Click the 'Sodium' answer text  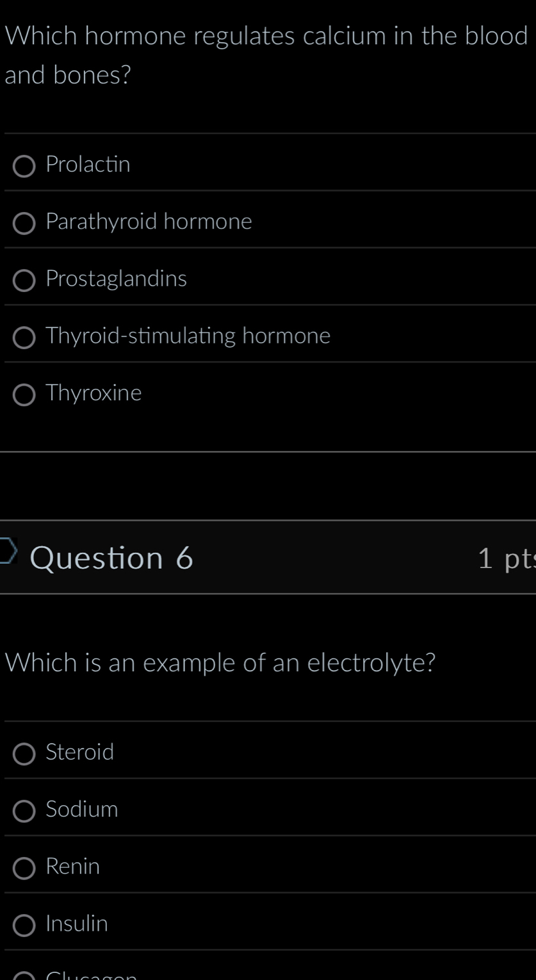[x=82, y=810]
